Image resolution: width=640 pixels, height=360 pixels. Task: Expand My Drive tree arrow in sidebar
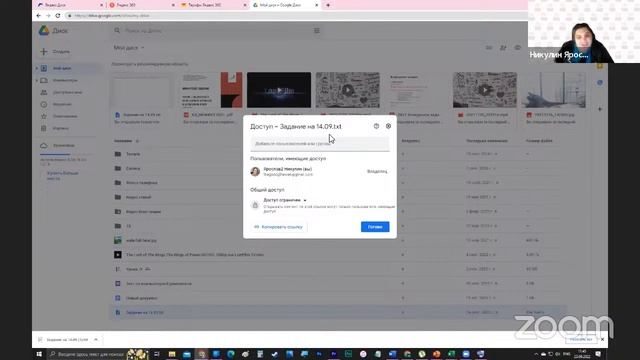click(x=37, y=68)
